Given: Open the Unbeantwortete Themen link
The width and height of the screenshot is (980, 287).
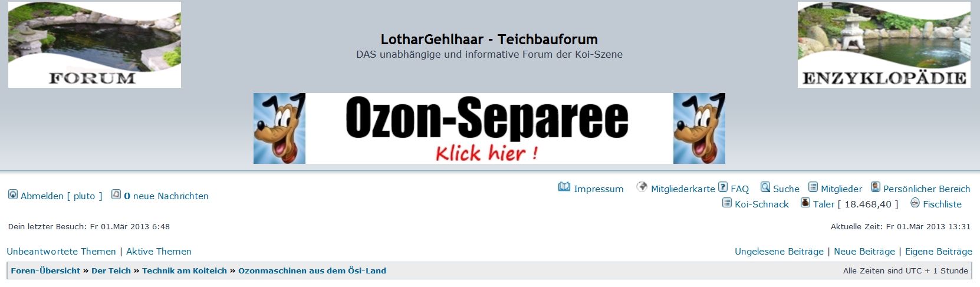Looking at the screenshot, I should tap(61, 252).
